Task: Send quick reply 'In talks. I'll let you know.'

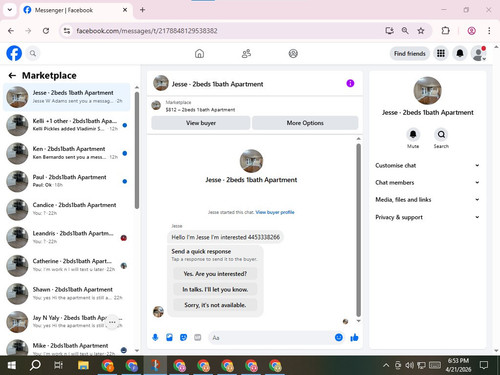Action: point(215,289)
